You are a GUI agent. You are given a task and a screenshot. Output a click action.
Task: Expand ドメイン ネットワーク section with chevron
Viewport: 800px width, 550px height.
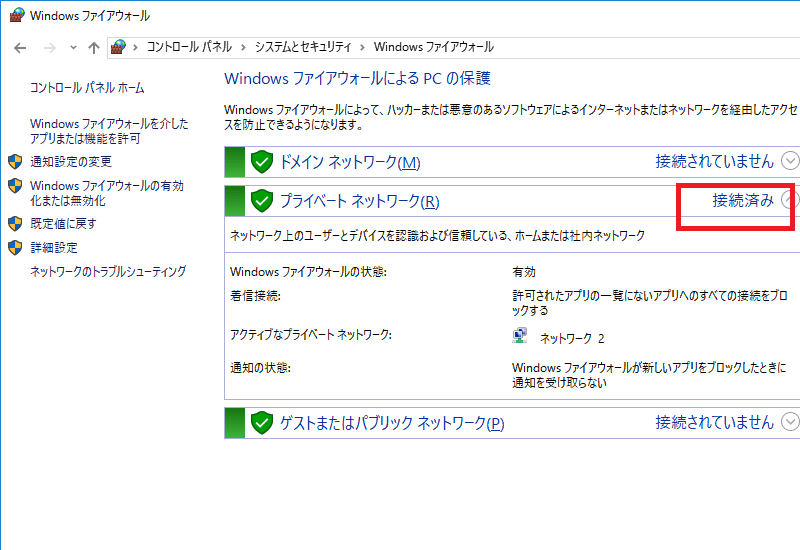coord(790,161)
